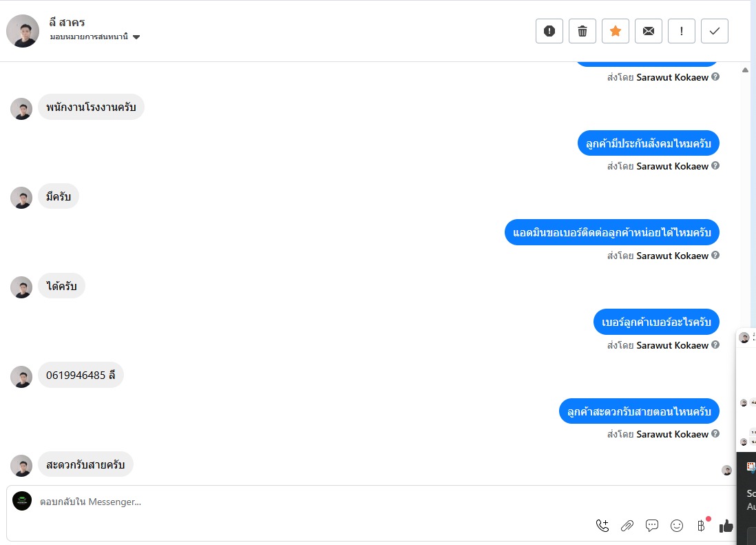Click the exclamation mark priority button

point(681,31)
